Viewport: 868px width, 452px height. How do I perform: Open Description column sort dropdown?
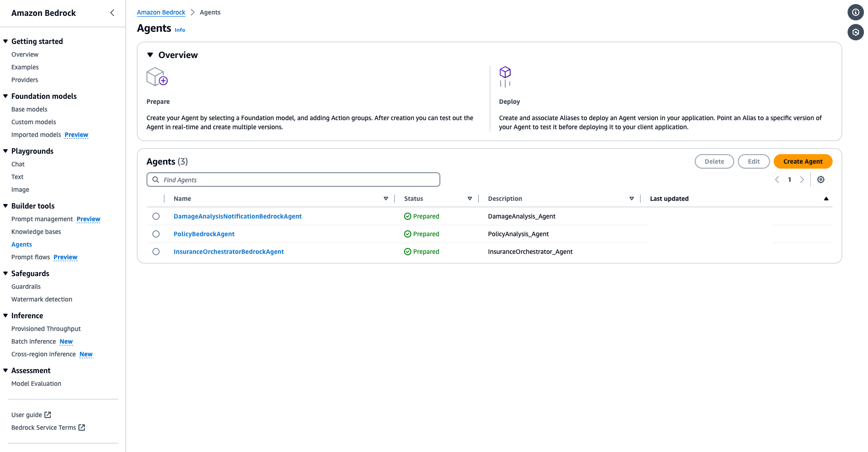click(632, 199)
